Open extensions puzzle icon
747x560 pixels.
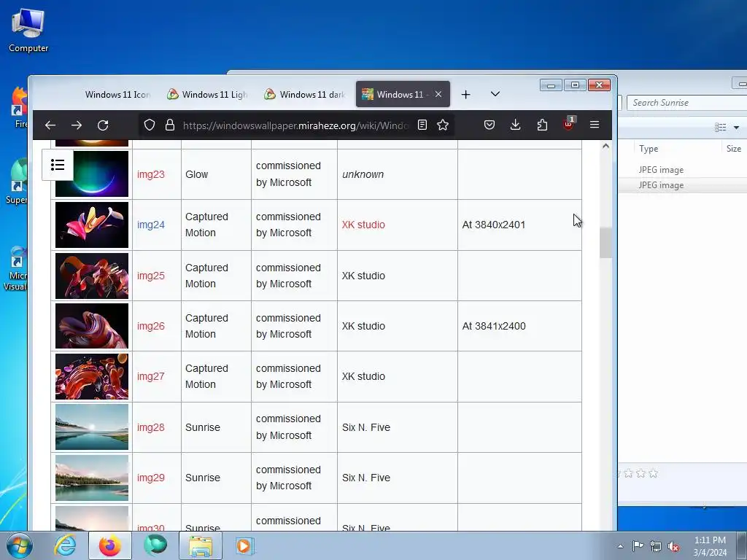542,125
